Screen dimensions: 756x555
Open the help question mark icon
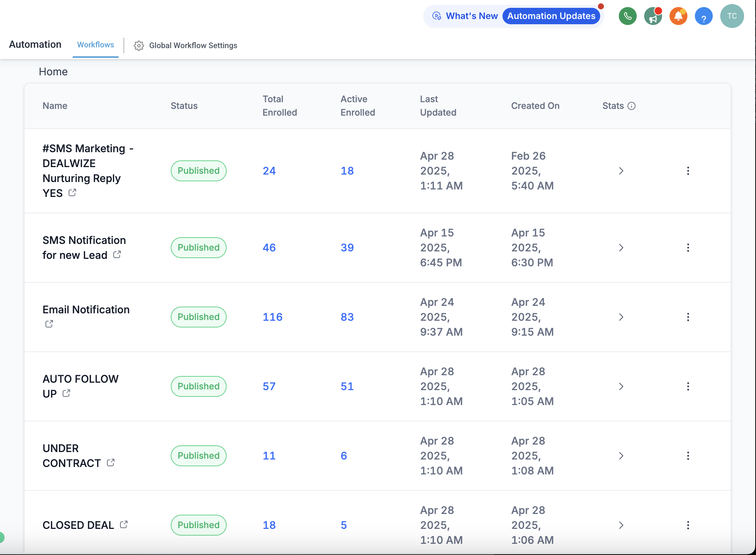703,16
